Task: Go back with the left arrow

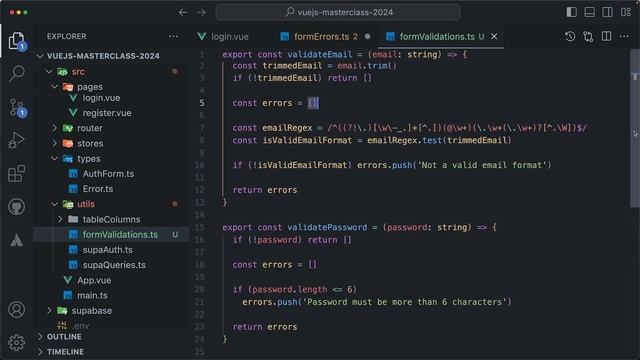Action: tap(183, 12)
